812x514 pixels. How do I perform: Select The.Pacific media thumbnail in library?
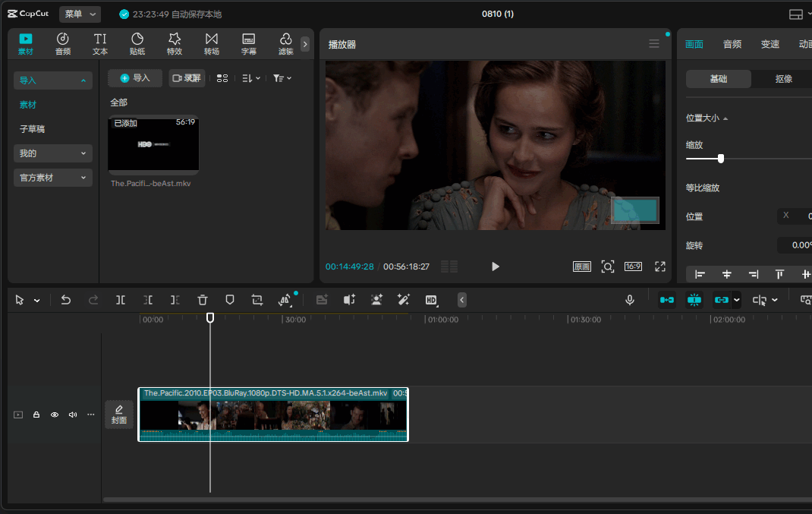[x=153, y=144]
